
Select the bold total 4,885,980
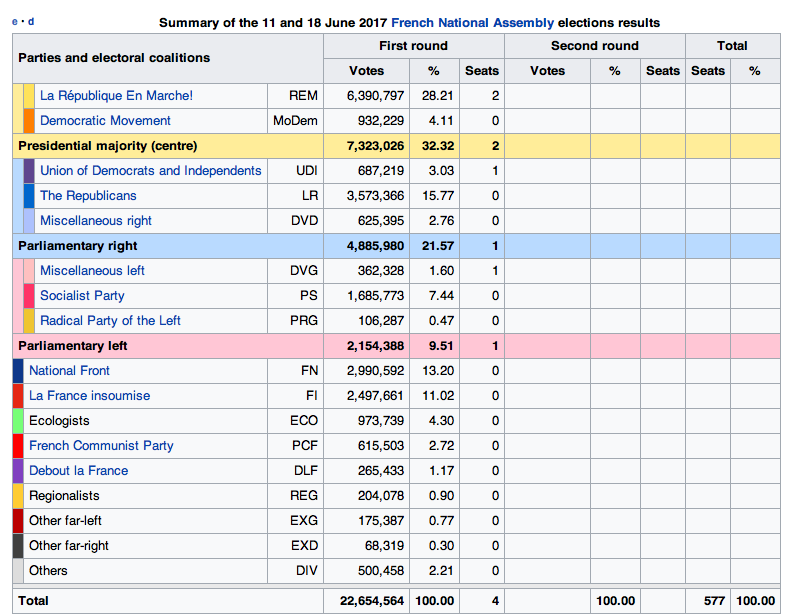coord(375,245)
